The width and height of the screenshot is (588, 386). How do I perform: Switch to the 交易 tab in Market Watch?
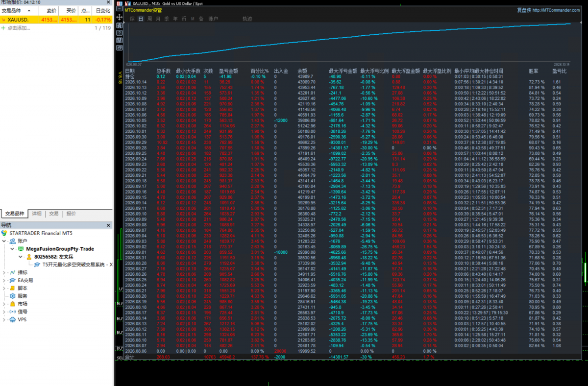pyautogui.click(x=53, y=214)
